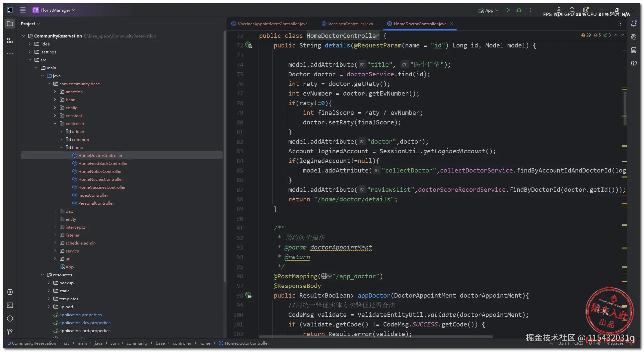Open more run actions menu
Screen dimensions: 644x352
(x=530, y=10)
